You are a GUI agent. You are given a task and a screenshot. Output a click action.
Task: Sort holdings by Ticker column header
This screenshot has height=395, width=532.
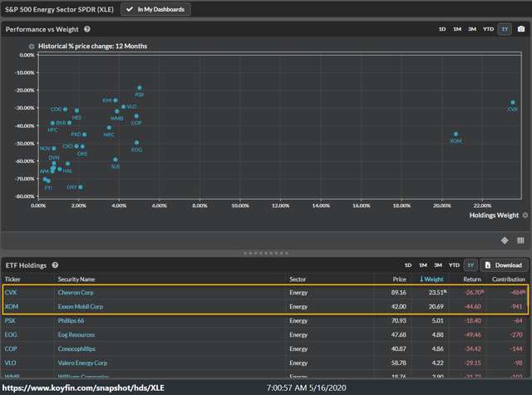click(12, 279)
